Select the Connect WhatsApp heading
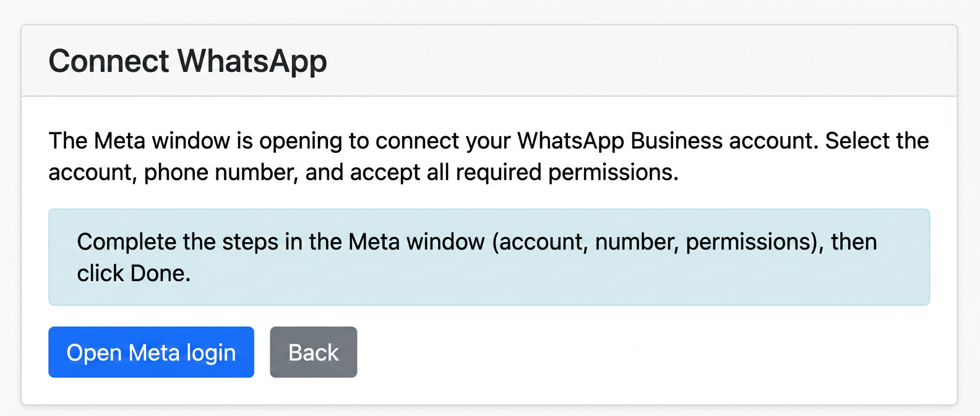The width and height of the screenshot is (980, 416). [x=187, y=62]
